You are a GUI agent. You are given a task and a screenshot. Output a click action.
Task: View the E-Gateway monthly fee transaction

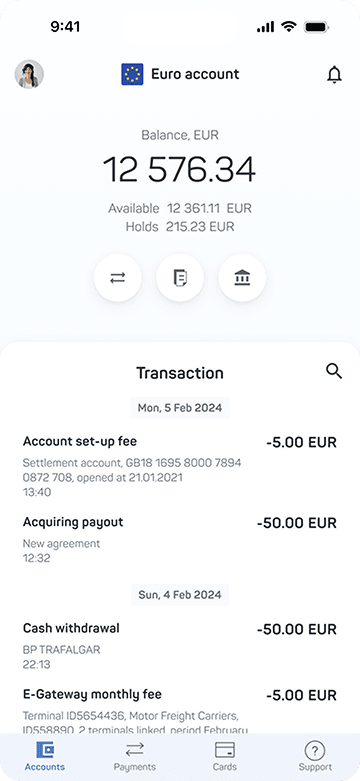[x=180, y=710]
